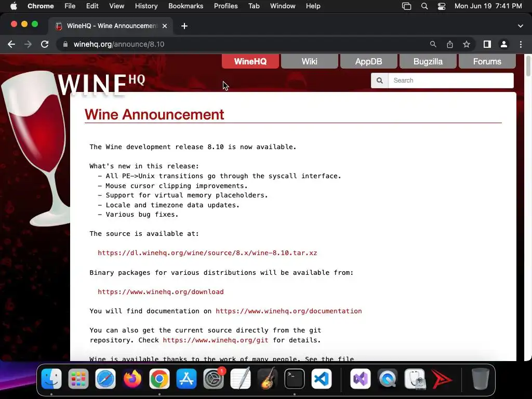
Task: Go back with the browser back arrow
Action: tap(11, 44)
